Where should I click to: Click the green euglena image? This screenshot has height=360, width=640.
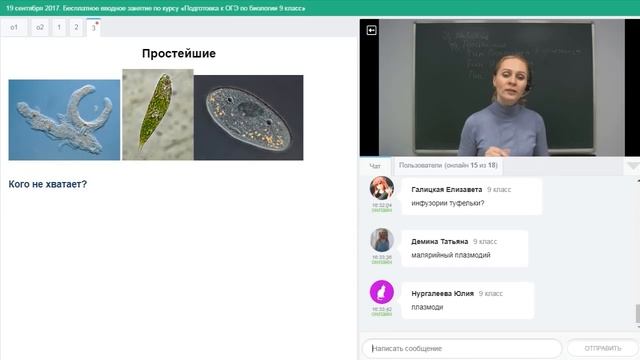tap(158, 114)
